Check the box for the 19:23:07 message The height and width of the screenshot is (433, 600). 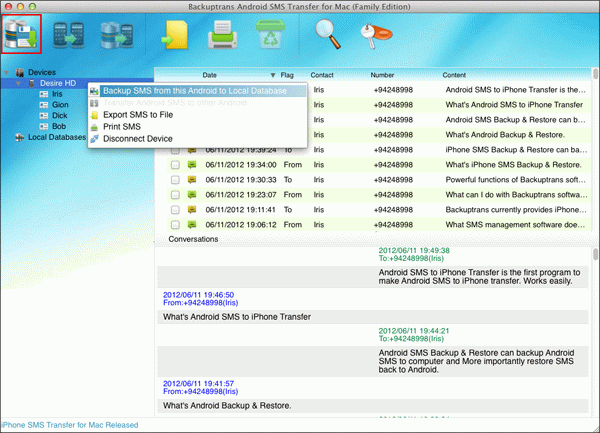175,195
